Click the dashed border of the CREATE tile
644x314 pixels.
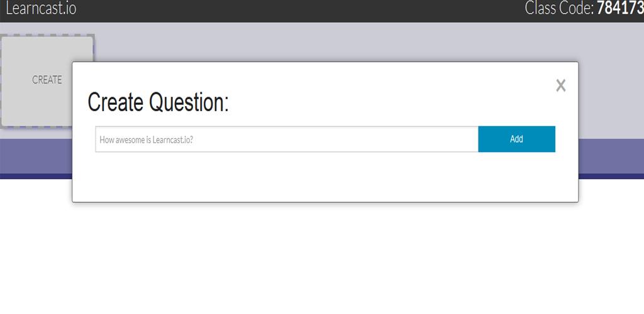(47, 36)
